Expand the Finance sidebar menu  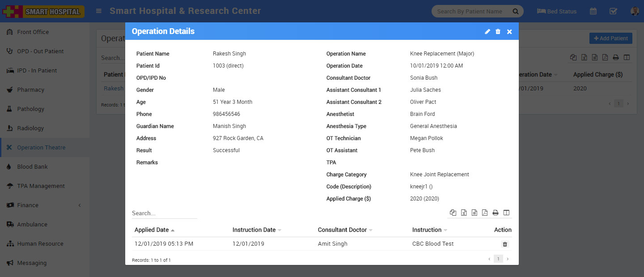[28, 205]
